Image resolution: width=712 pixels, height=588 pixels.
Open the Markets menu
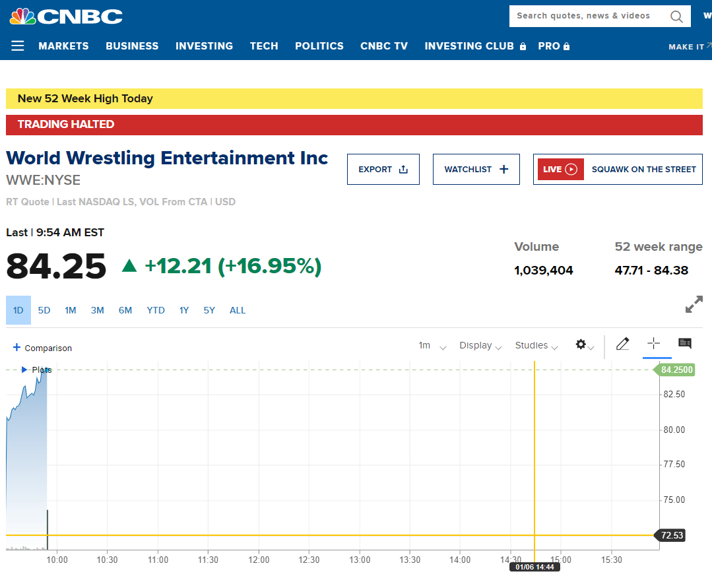pyautogui.click(x=63, y=46)
